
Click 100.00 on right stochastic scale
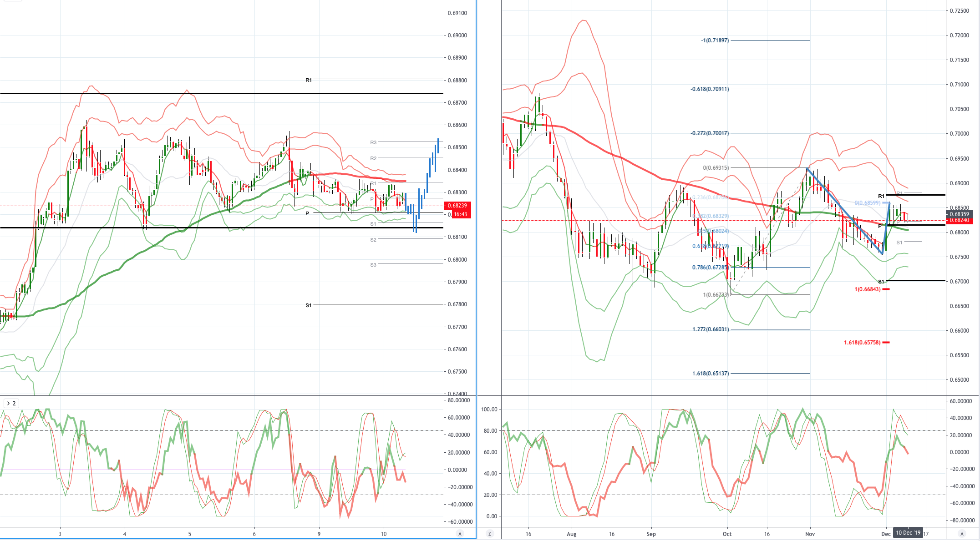click(489, 410)
